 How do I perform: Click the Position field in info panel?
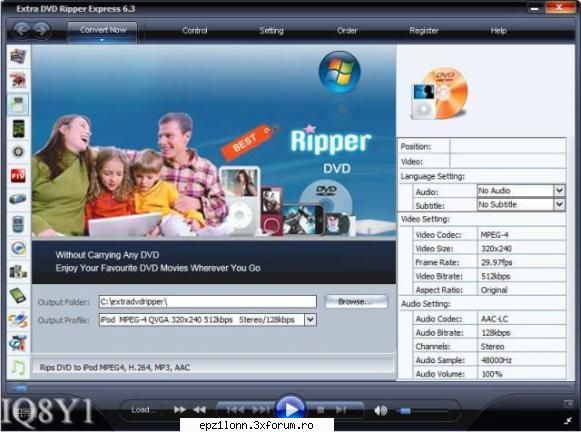pyautogui.click(x=508, y=146)
